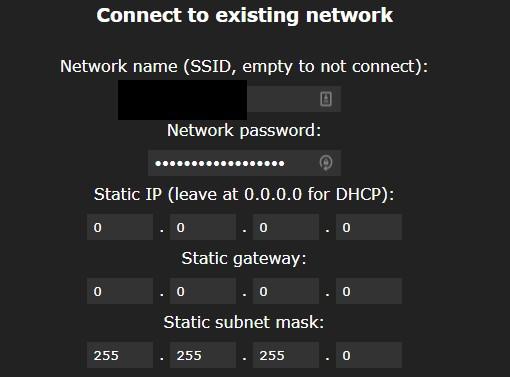
Task: Select the third subnet mask field showing 255
Action: click(286, 355)
